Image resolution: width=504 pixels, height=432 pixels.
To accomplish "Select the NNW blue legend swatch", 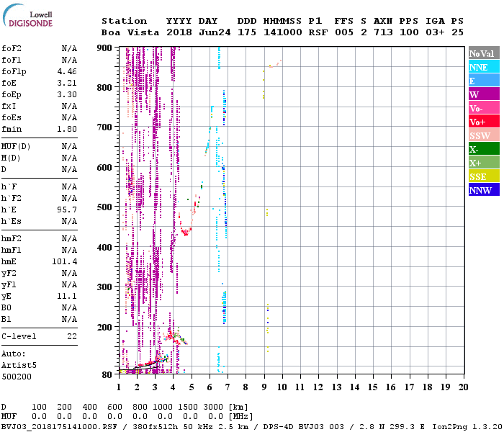I will (x=484, y=189).
